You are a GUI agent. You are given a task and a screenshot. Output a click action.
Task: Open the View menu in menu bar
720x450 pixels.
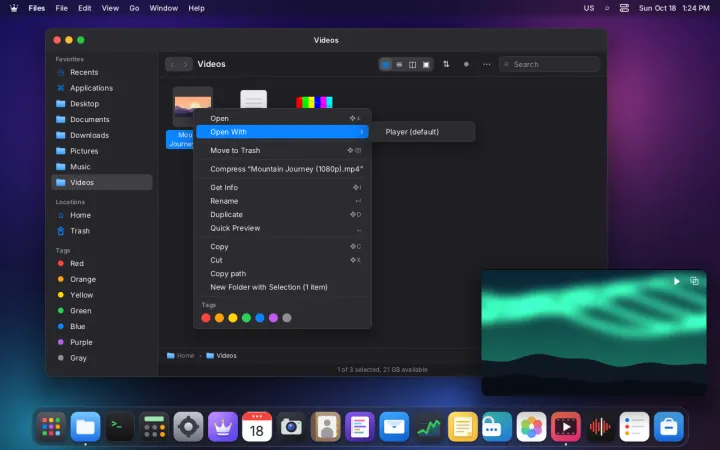click(110, 8)
